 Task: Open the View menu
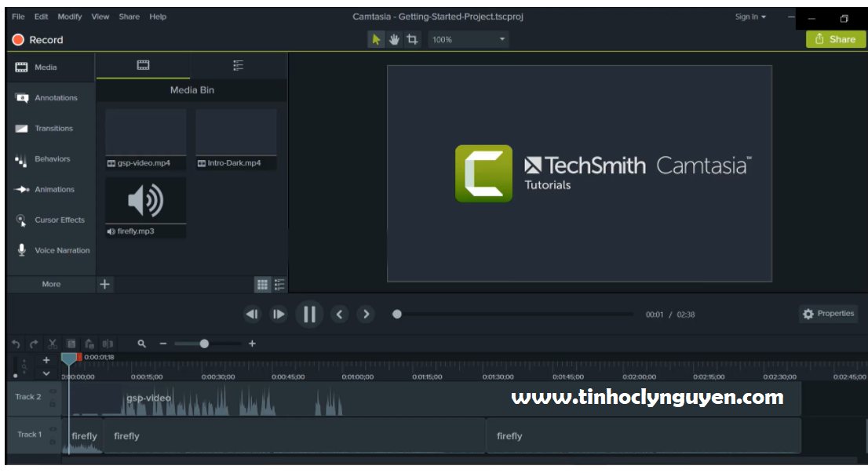pos(100,16)
